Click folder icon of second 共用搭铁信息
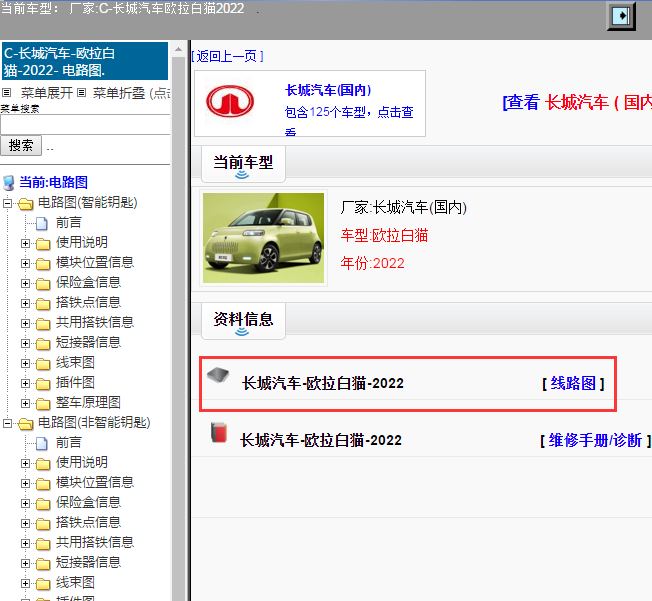 pyautogui.click(x=43, y=544)
